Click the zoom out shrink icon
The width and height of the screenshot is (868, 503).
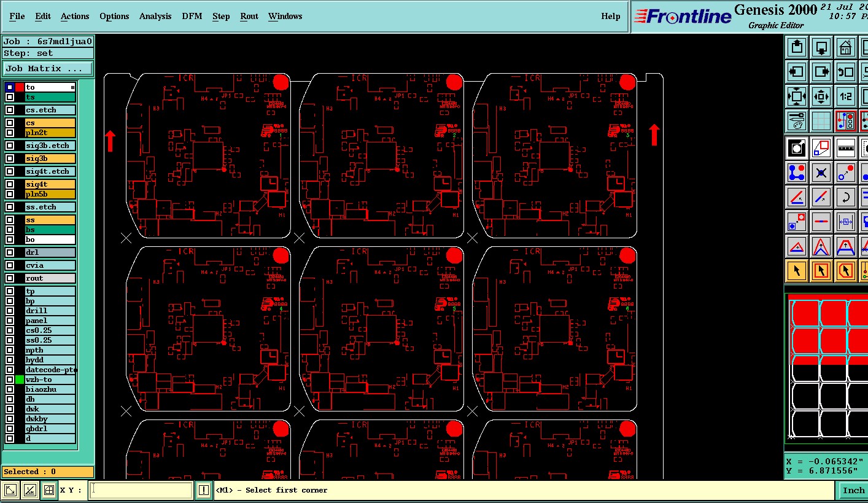point(821,96)
